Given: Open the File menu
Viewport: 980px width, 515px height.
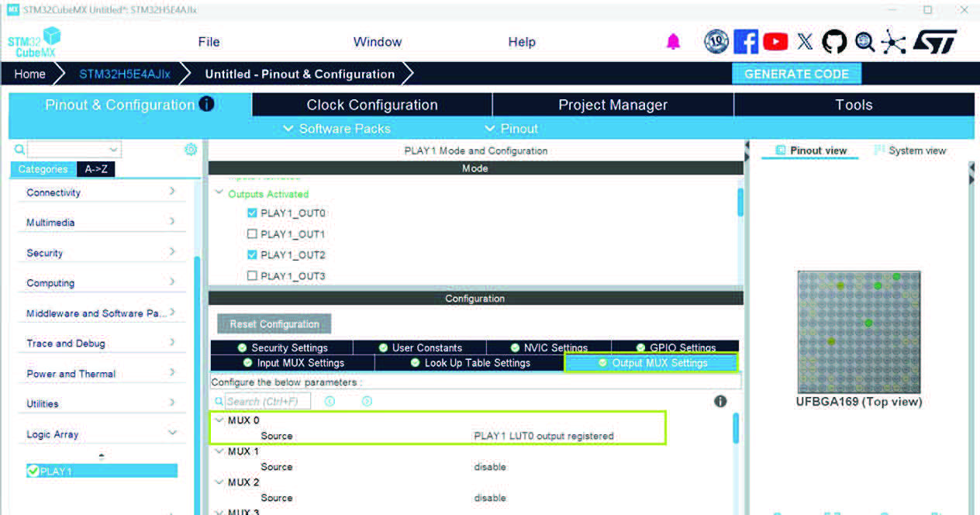Looking at the screenshot, I should (x=209, y=42).
